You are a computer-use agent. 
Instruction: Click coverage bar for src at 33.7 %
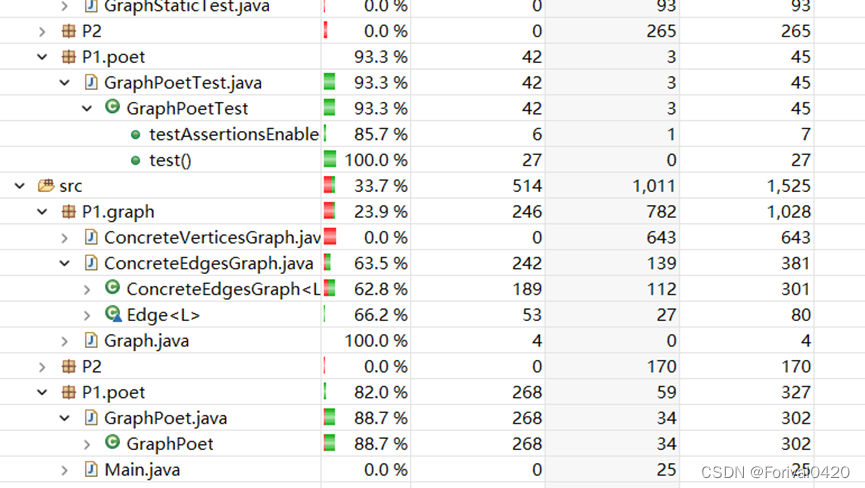[x=329, y=185]
